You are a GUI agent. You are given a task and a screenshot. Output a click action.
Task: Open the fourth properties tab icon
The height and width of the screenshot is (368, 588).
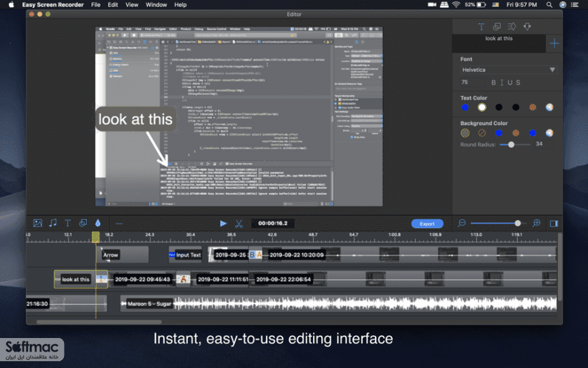(527, 27)
